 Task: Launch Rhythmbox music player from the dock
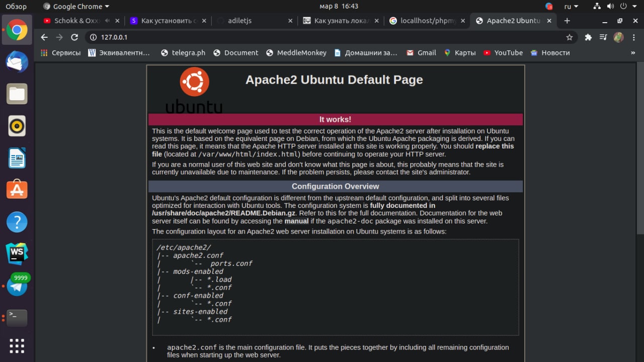click(17, 126)
